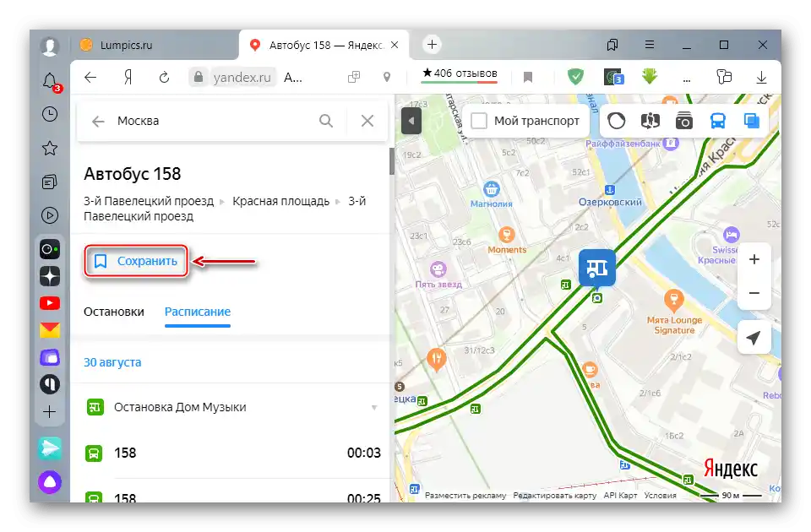
Task: Collapse side panel with arrow button
Action: click(411, 122)
